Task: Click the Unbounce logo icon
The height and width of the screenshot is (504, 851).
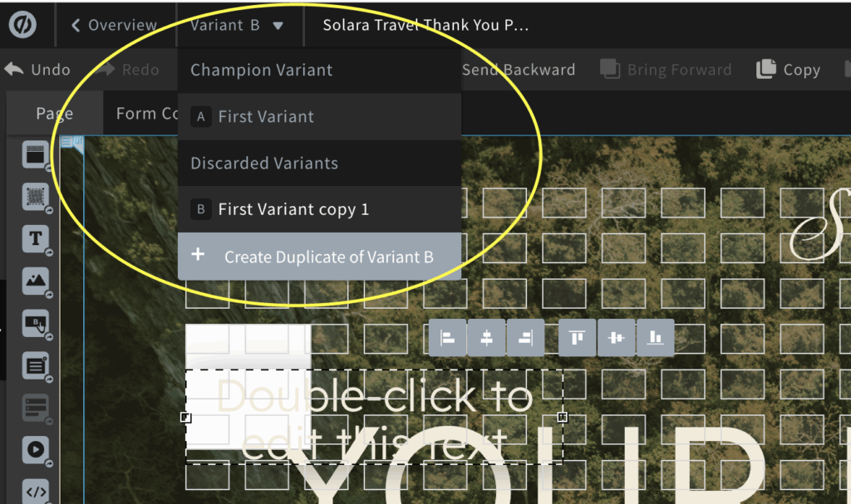Action: tap(22, 24)
